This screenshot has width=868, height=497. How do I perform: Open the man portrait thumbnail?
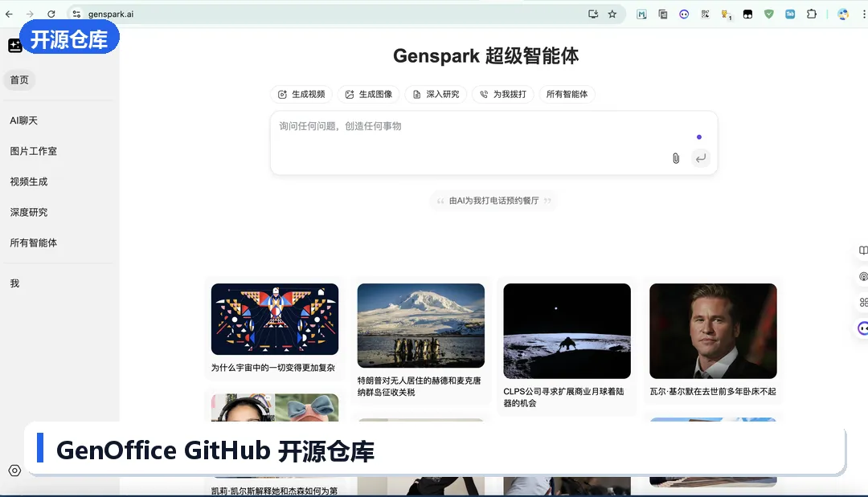point(713,331)
